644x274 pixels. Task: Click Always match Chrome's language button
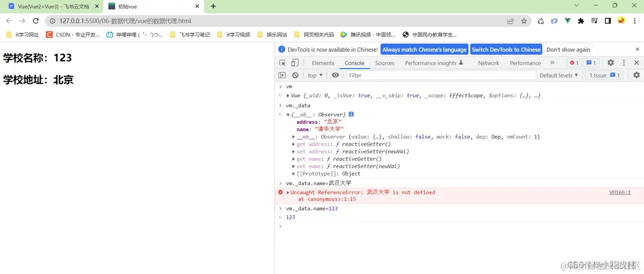click(424, 49)
